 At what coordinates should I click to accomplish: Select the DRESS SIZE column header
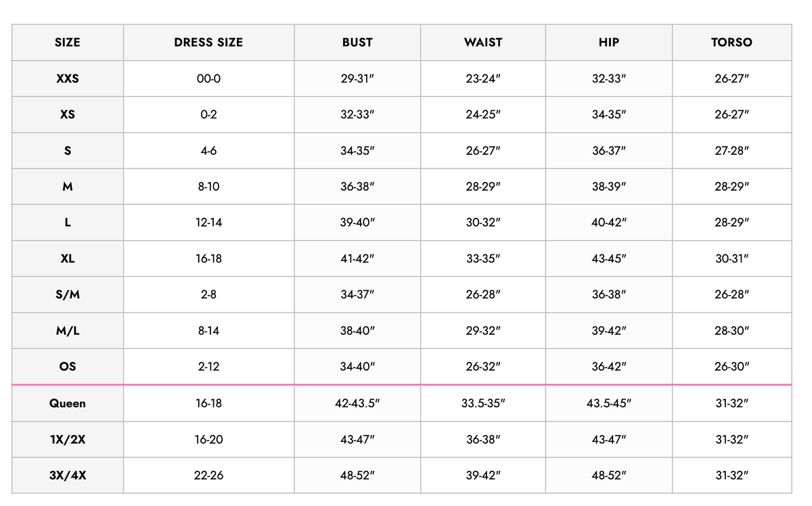coord(208,42)
